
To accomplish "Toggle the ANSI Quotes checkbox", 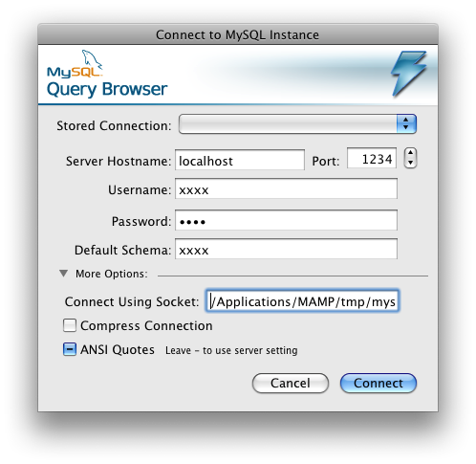I will [x=70, y=349].
